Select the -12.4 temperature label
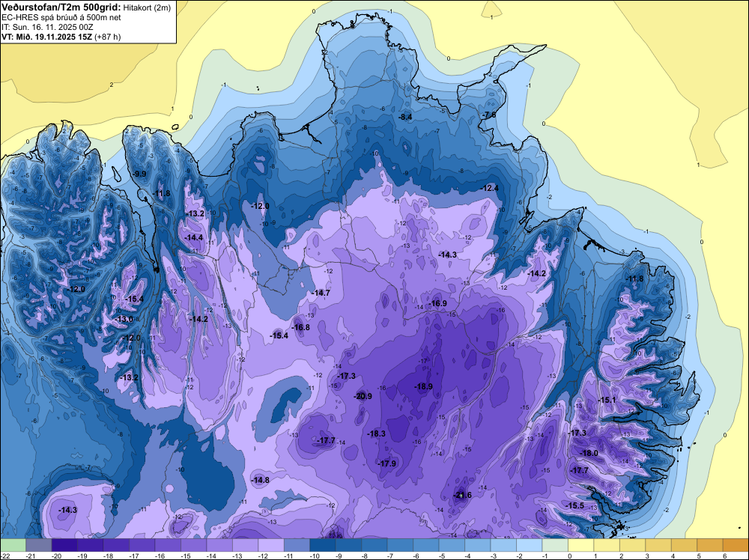Image resolution: width=749 pixels, height=560 pixels. 489,188
